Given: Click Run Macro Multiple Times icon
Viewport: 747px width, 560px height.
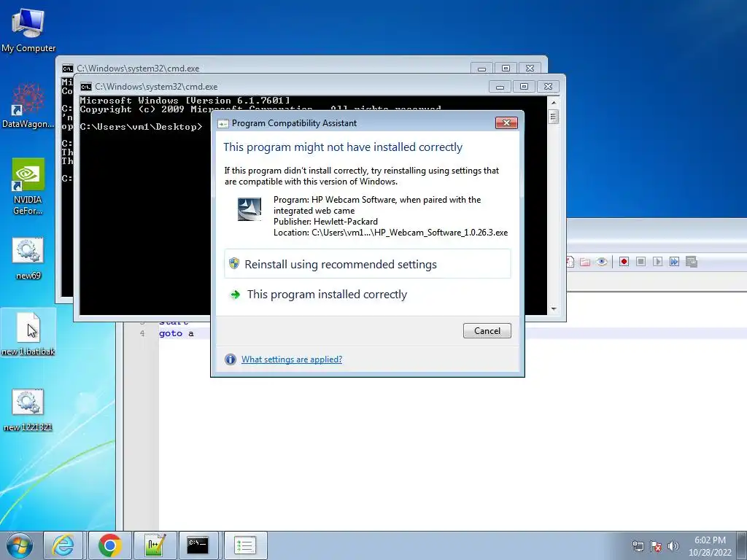Looking at the screenshot, I should point(674,262).
